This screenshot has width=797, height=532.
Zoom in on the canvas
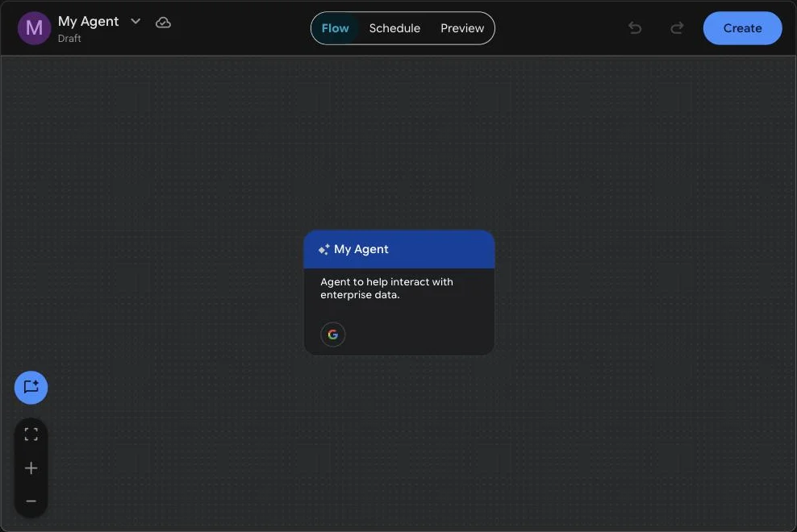(31, 468)
